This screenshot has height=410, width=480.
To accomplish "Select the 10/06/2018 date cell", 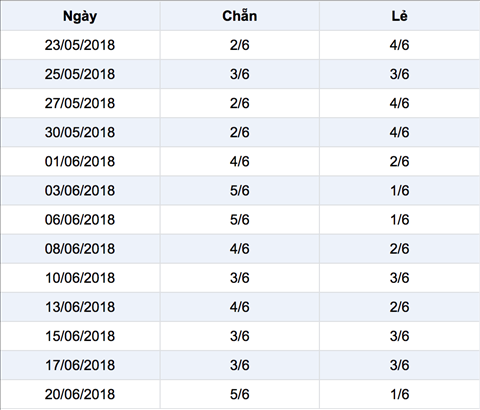I will click(x=80, y=278).
